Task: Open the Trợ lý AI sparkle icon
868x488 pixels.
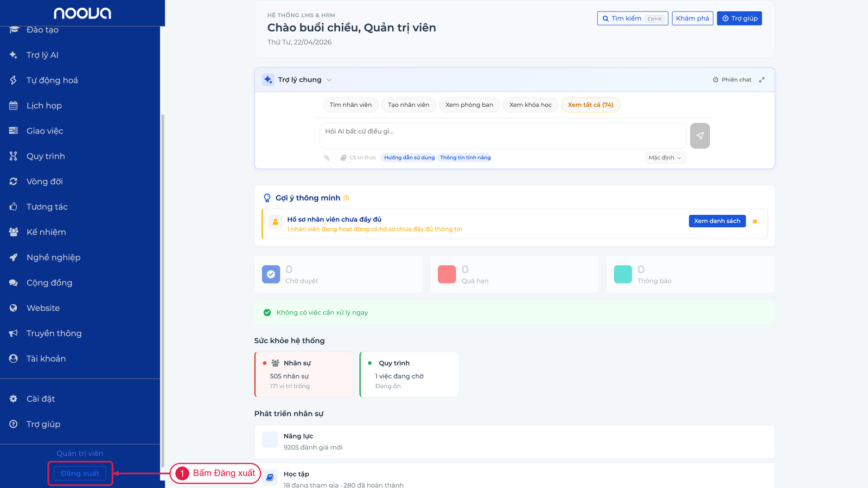Action: (14, 55)
